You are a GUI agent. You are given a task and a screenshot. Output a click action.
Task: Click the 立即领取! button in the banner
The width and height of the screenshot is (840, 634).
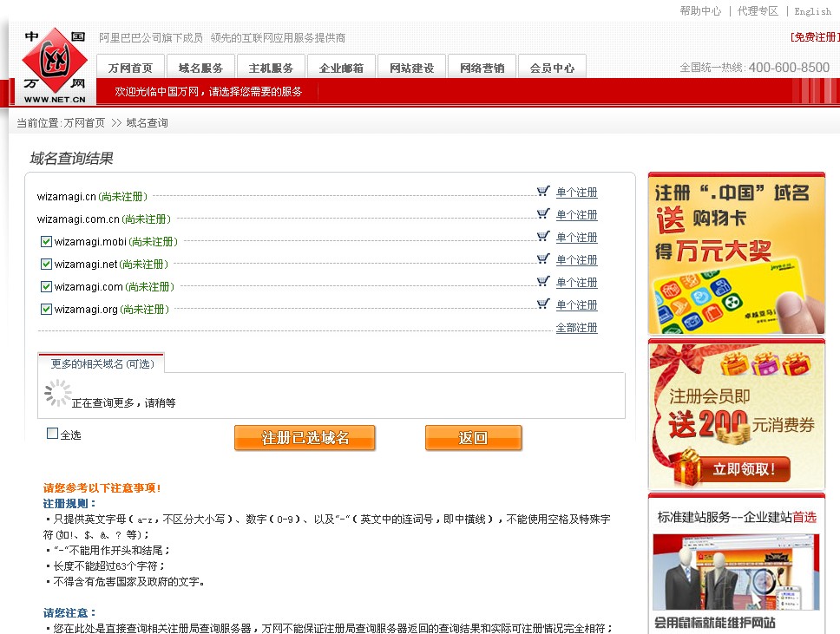[744, 469]
